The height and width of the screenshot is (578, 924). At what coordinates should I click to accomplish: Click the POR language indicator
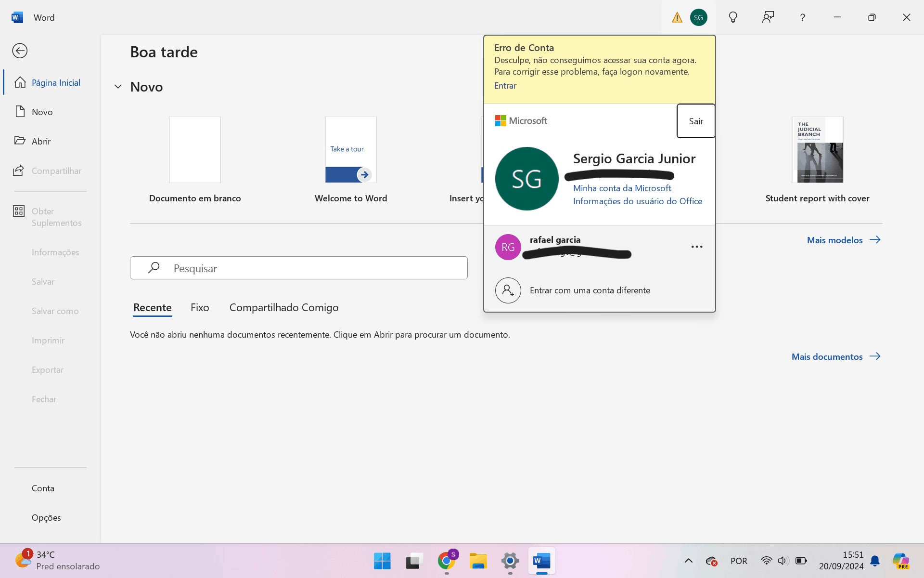739,561
